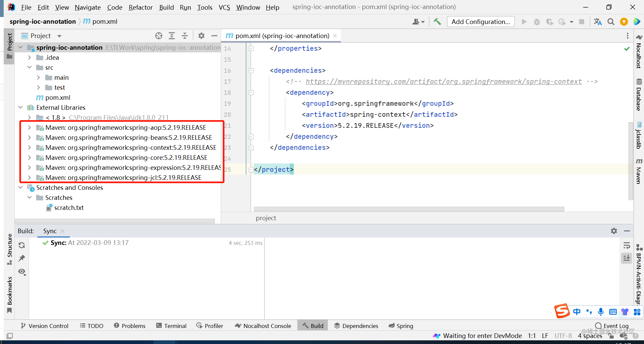This screenshot has height=344, width=644.
Task: Toggle tool window bars in bottom-left corner
Action: 10,336
